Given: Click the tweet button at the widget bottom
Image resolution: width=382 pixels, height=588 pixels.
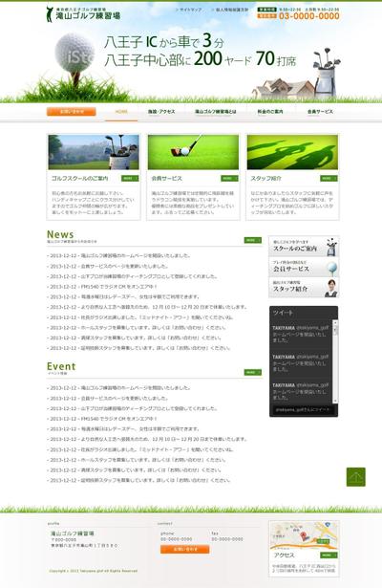Looking at the screenshot, I should [303, 410].
